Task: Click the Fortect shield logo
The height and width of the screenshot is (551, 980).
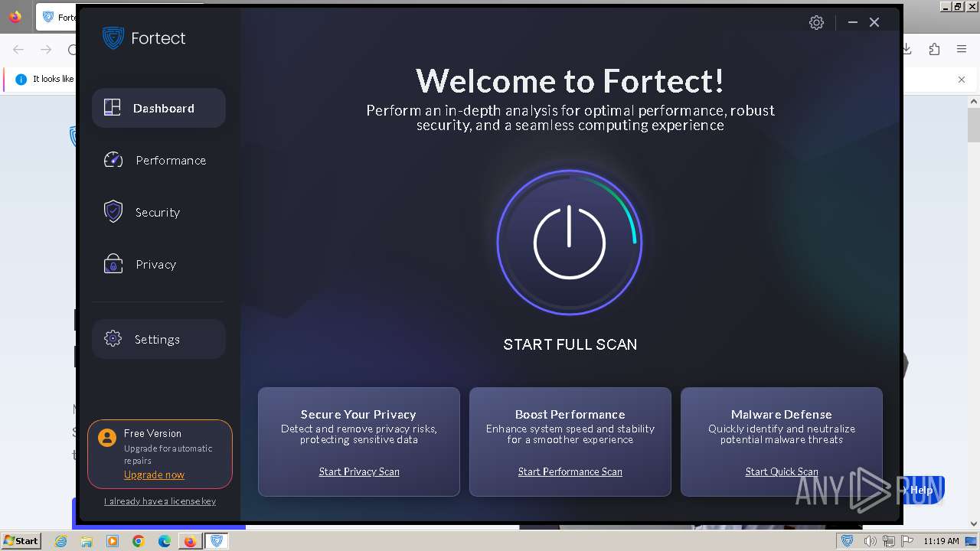Action: point(113,37)
